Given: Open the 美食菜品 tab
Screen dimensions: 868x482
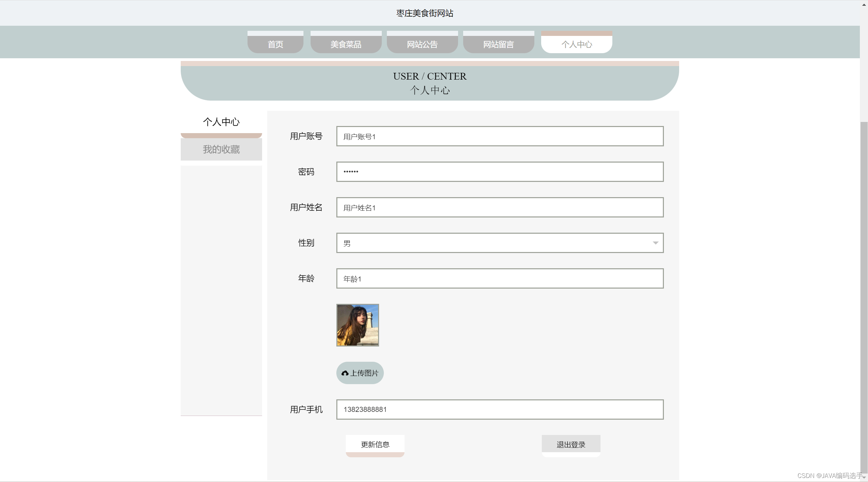Looking at the screenshot, I should 346,44.
